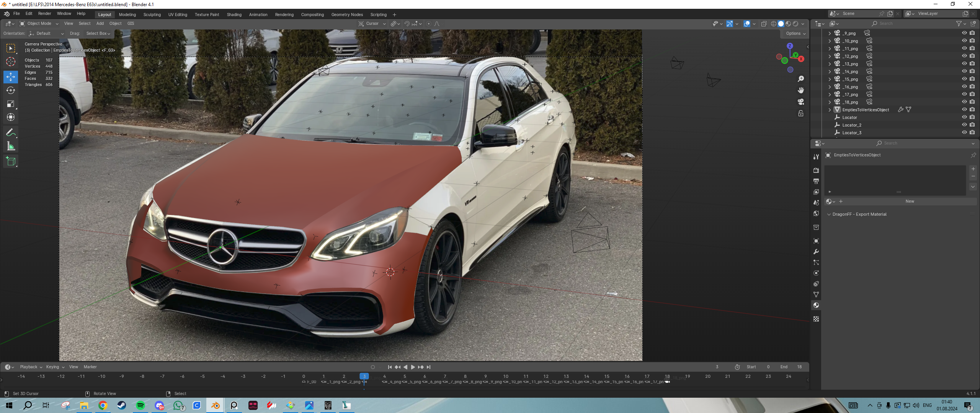The height and width of the screenshot is (413, 980).
Task: Expand the _15_png outliner item
Action: point(830,79)
